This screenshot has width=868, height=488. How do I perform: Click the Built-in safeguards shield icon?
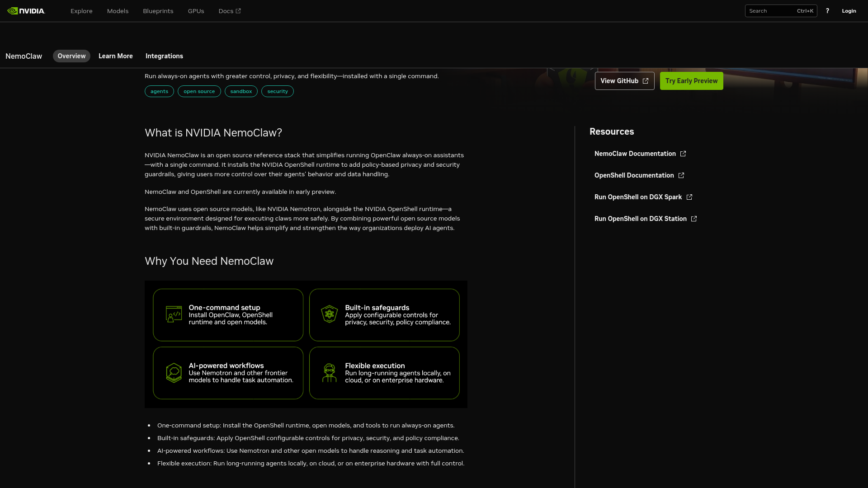[330, 314]
